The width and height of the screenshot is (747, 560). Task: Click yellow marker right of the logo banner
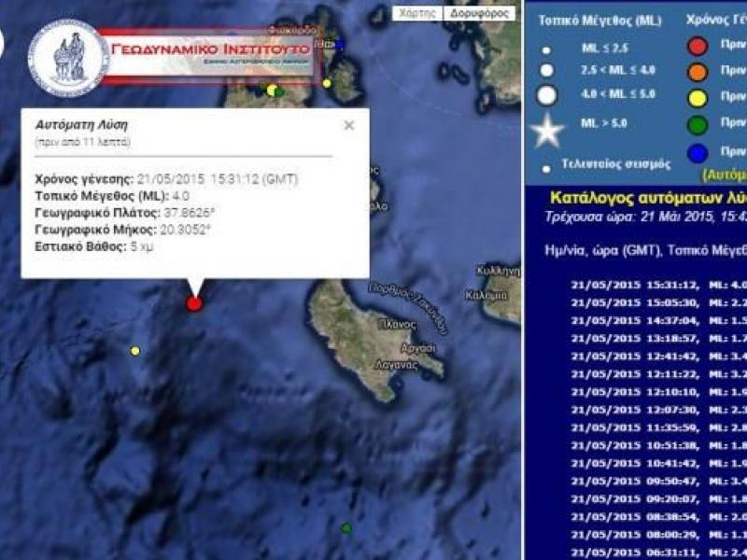(x=328, y=83)
